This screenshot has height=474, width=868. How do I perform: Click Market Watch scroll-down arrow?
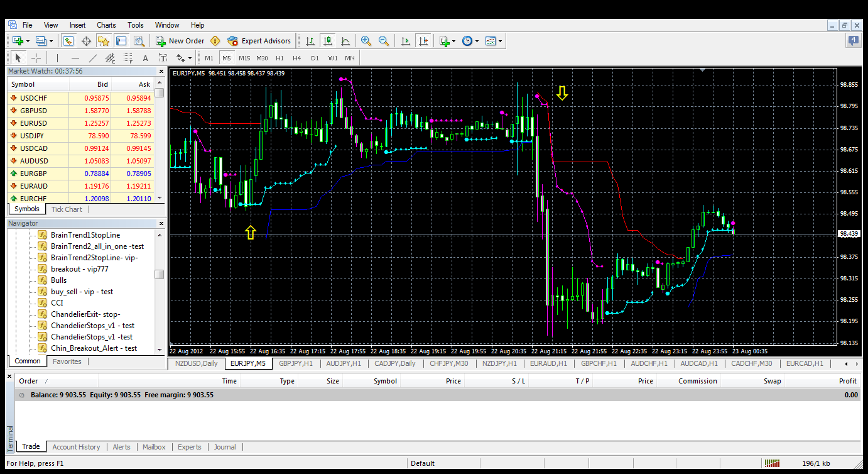[160, 198]
